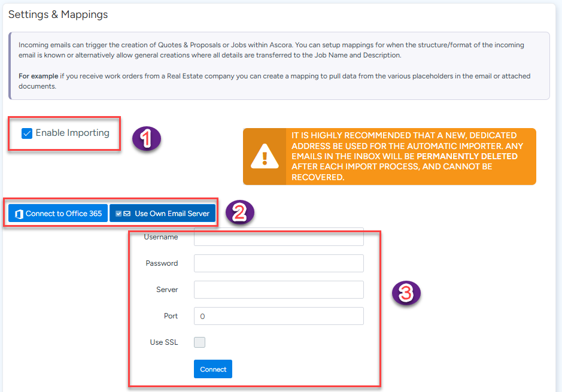
Task: Click the Use SSL label
Action: tap(163, 342)
